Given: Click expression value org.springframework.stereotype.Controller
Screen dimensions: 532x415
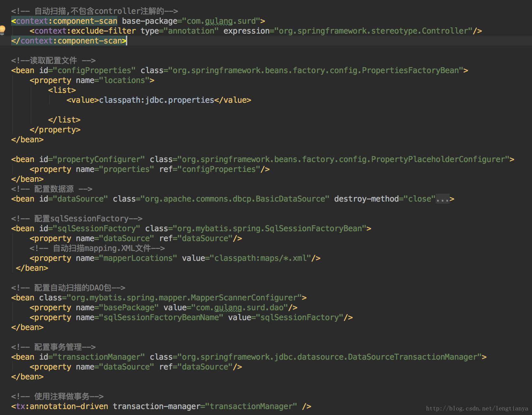Looking at the screenshot, I should coord(373,31).
